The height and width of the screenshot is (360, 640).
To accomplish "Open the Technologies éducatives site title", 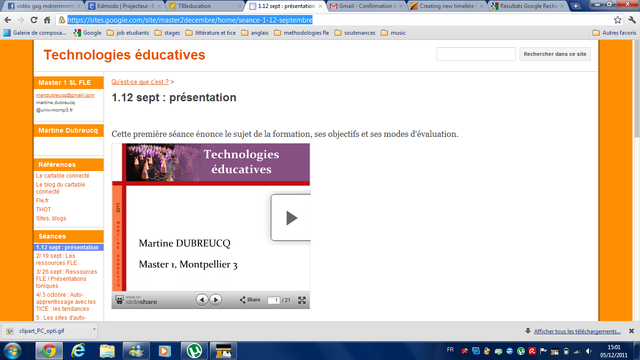I will coord(124,55).
